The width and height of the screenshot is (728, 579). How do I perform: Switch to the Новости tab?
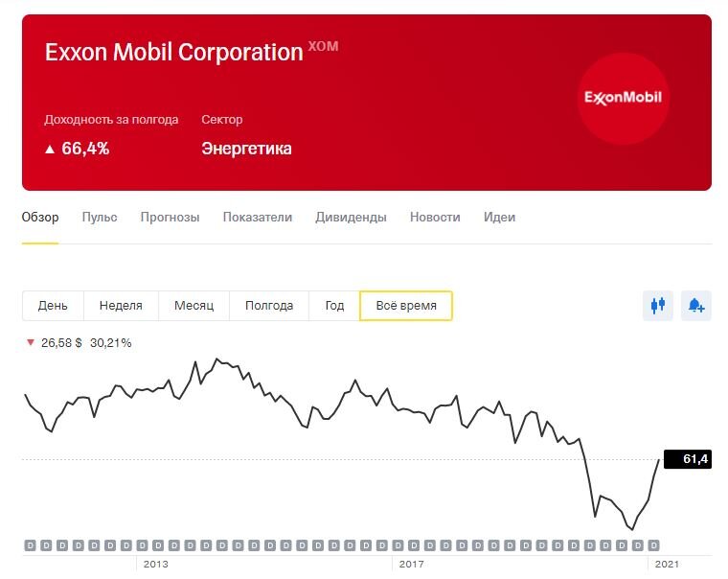pos(435,218)
